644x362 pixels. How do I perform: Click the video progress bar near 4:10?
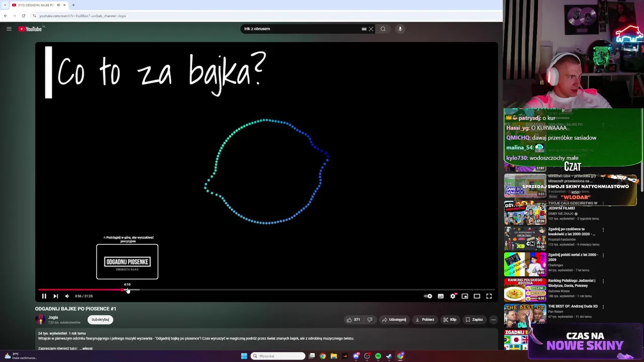(x=127, y=290)
